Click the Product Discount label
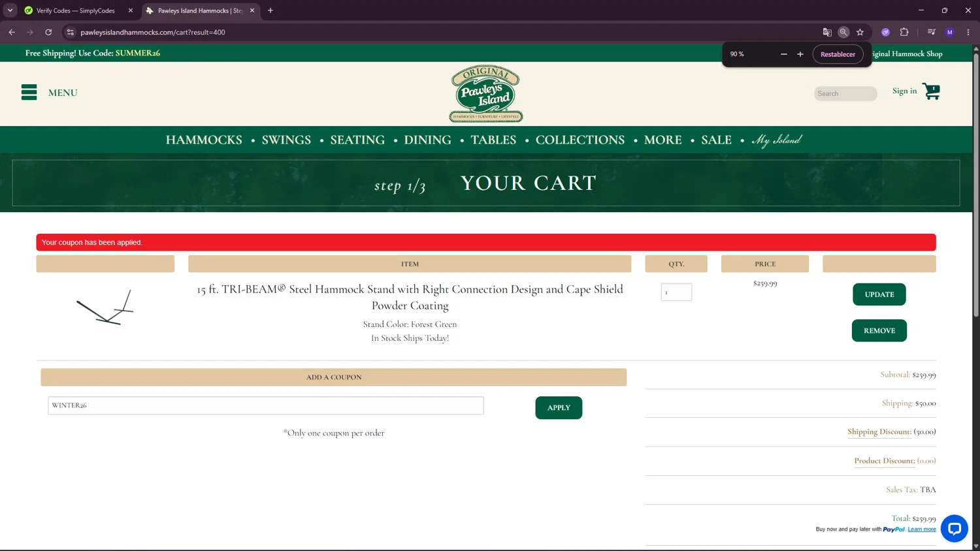Screen dimensions: 980x551 [885, 460]
